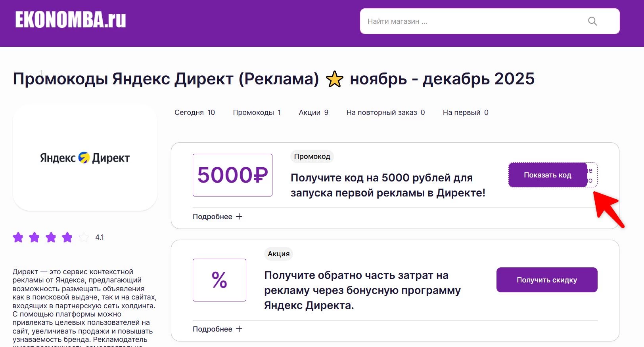This screenshot has height=347, width=644.
Task: Rate with the third purple star
Action: 51,237
